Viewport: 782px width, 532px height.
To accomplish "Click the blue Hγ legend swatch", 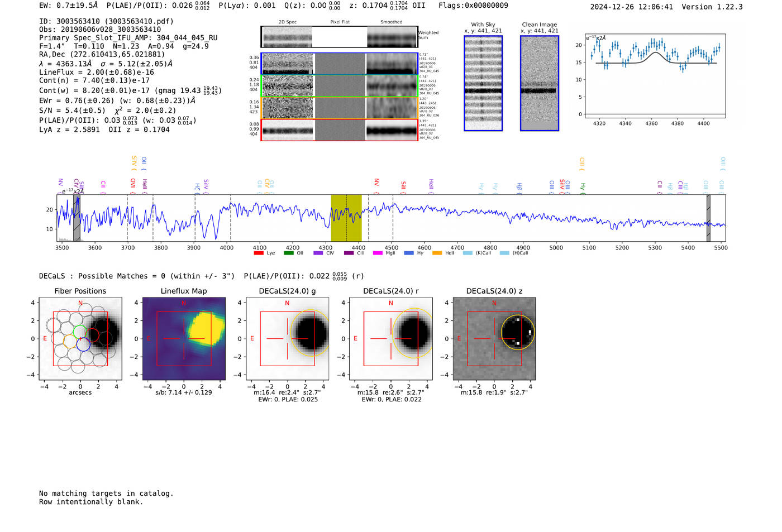I will tap(409, 253).
